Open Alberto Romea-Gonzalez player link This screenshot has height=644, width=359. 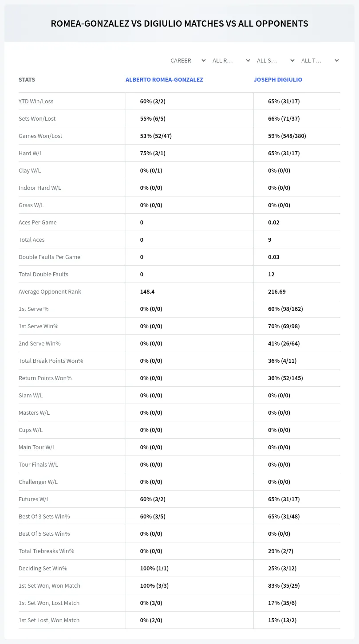tap(164, 80)
